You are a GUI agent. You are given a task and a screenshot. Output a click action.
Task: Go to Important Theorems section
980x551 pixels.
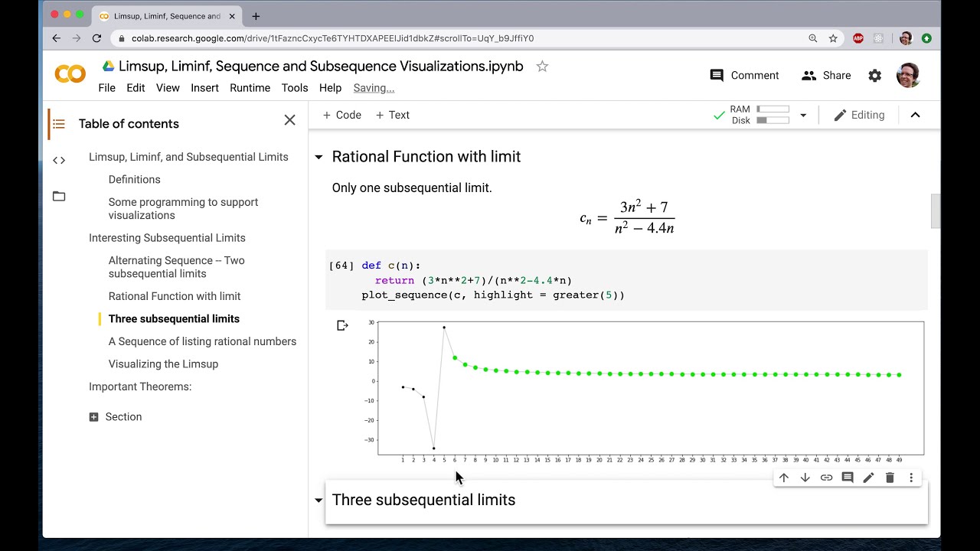pyautogui.click(x=140, y=387)
